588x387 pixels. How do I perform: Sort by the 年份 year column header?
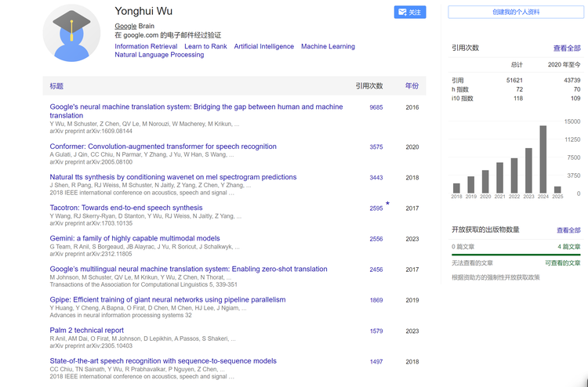pyautogui.click(x=412, y=86)
